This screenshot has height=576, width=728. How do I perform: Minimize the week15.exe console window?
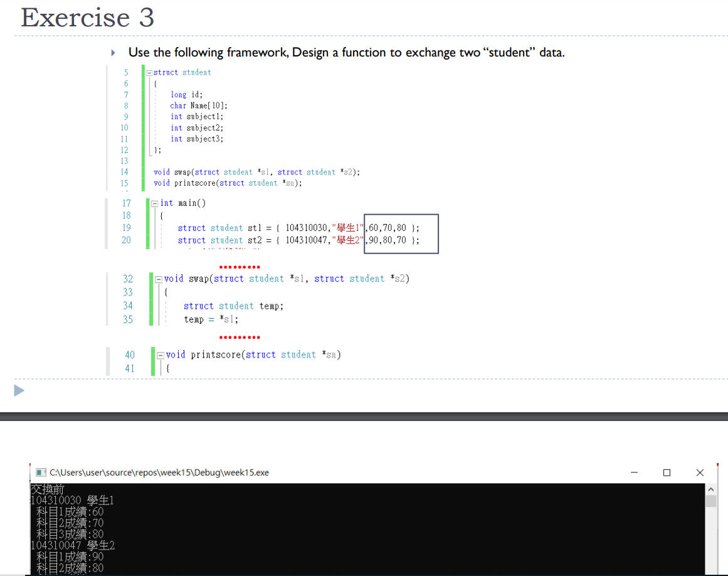634,472
